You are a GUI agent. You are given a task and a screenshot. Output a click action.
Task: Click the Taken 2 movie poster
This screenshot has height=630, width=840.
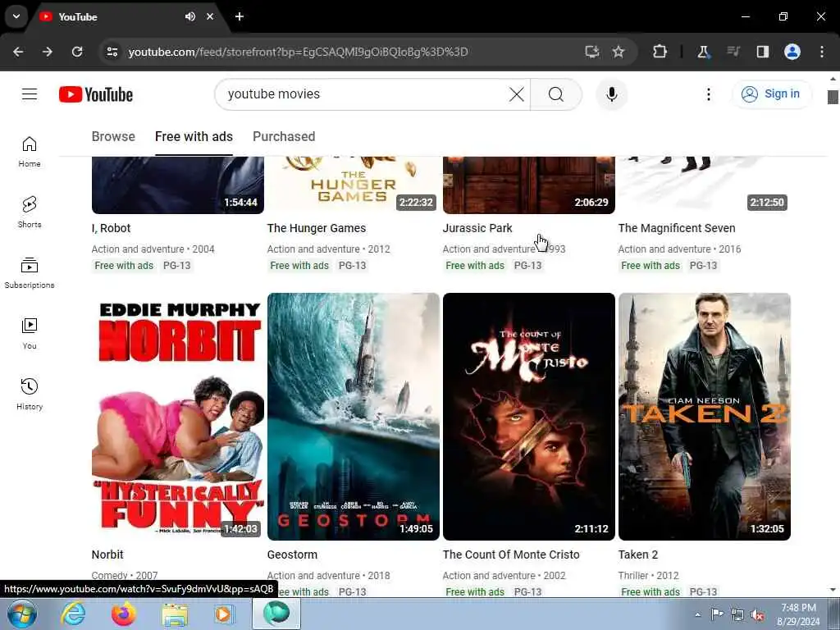coord(705,416)
